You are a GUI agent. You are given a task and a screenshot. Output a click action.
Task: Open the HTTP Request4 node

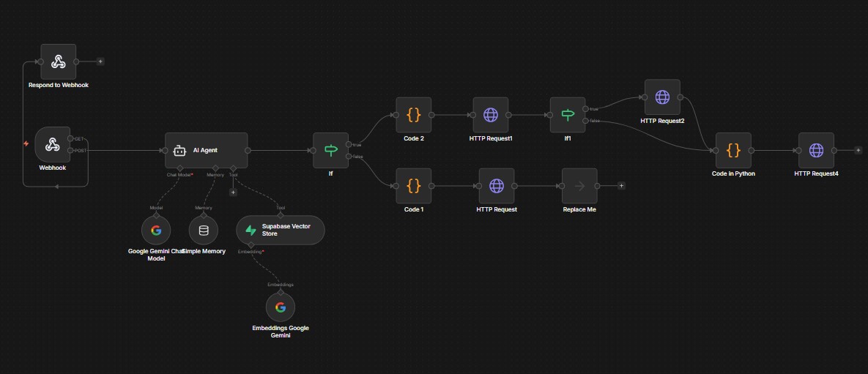(816, 150)
